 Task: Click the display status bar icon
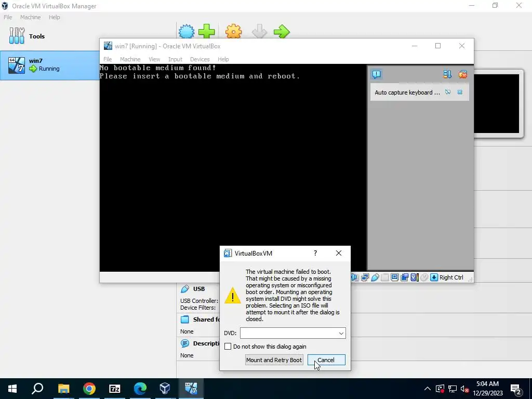(x=395, y=277)
